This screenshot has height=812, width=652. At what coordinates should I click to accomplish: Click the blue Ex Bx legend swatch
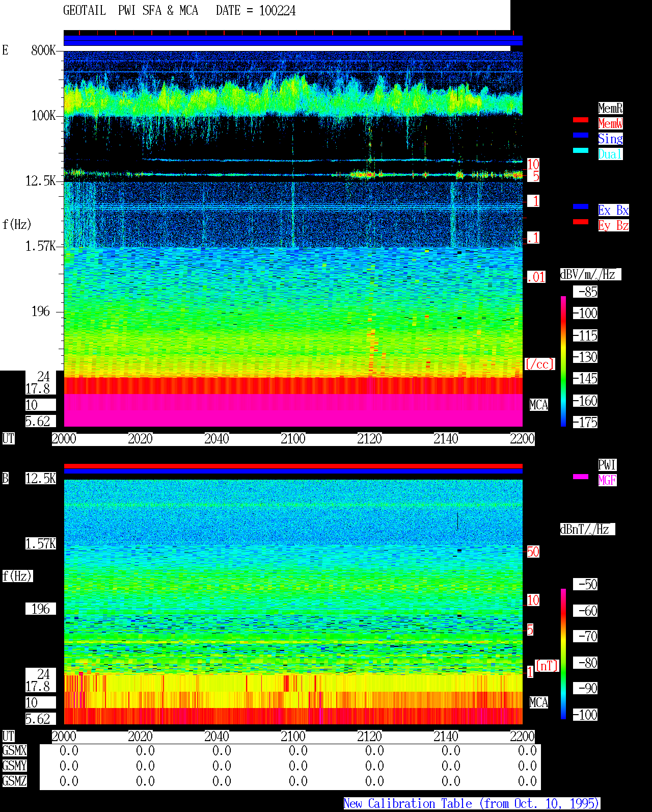(x=581, y=206)
